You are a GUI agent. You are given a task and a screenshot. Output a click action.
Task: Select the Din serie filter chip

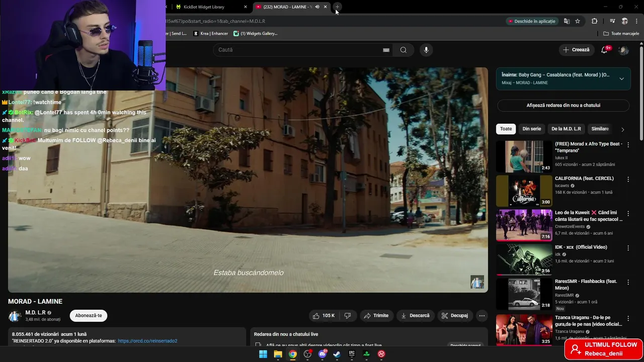(532, 129)
